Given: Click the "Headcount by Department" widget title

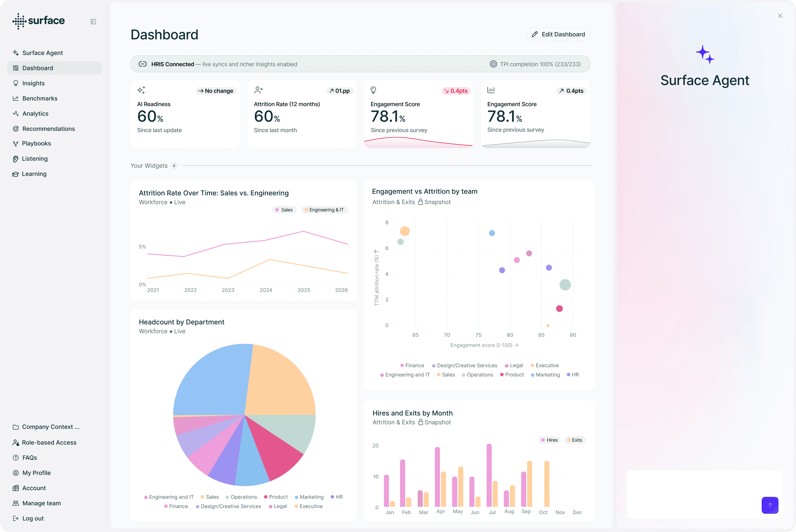Looking at the screenshot, I should point(182,322).
